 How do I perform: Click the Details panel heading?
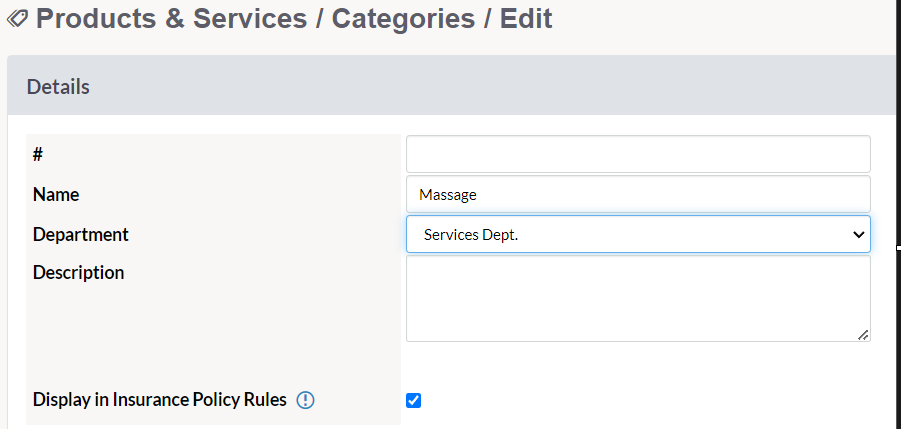58,87
